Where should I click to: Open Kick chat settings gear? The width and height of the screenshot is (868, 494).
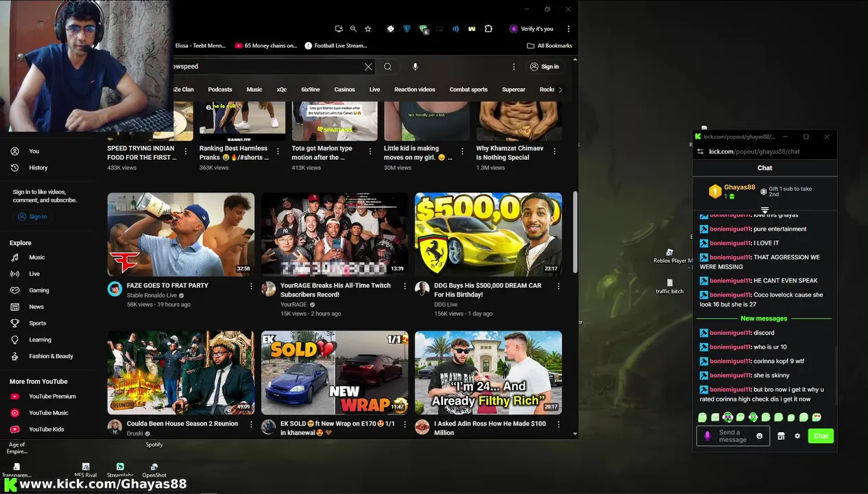click(x=797, y=436)
